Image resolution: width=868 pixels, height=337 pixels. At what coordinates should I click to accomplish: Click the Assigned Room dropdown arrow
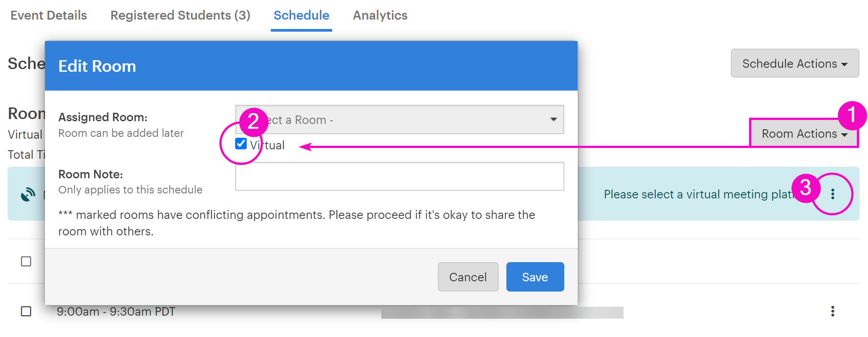pos(553,119)
